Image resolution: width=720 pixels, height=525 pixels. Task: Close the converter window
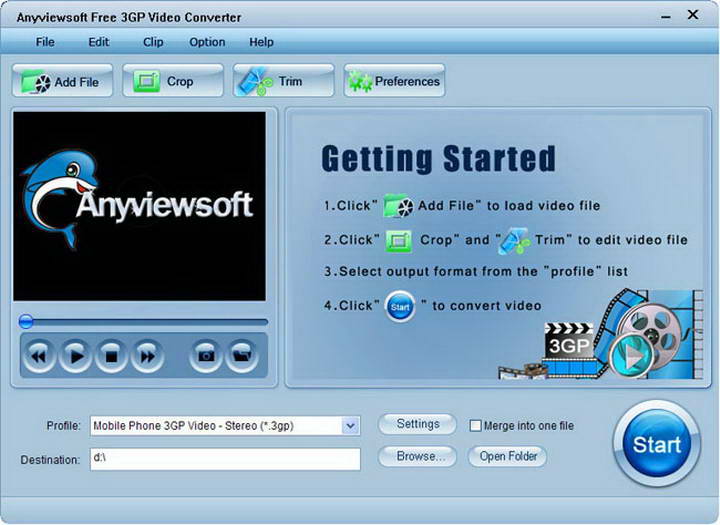click(693, 15)
